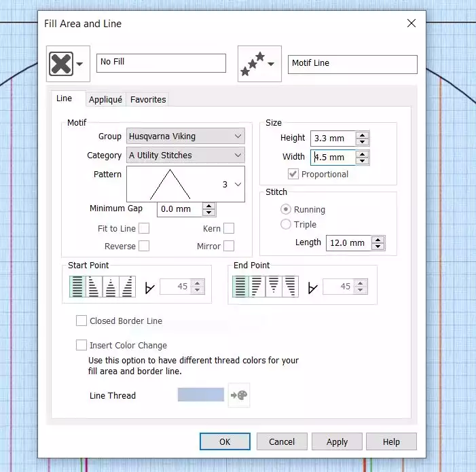Select the left-tapered End Point style
This screenshot has width=476, height=472.
click(x=257, y=287)
